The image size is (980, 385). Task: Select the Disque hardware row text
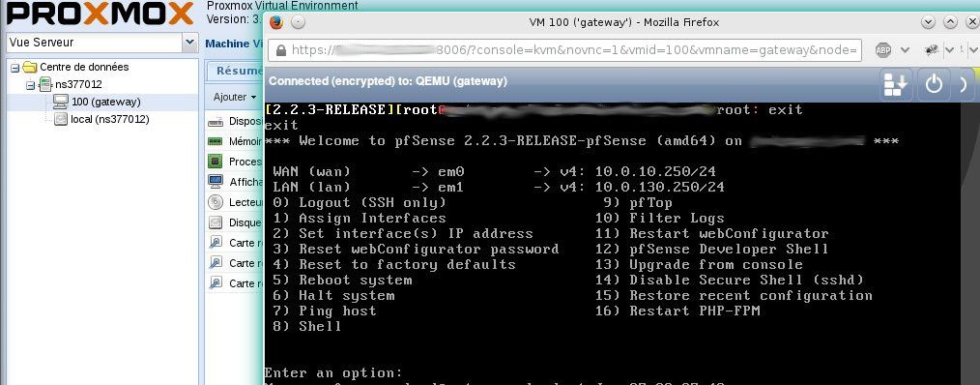tap(245, 222)
